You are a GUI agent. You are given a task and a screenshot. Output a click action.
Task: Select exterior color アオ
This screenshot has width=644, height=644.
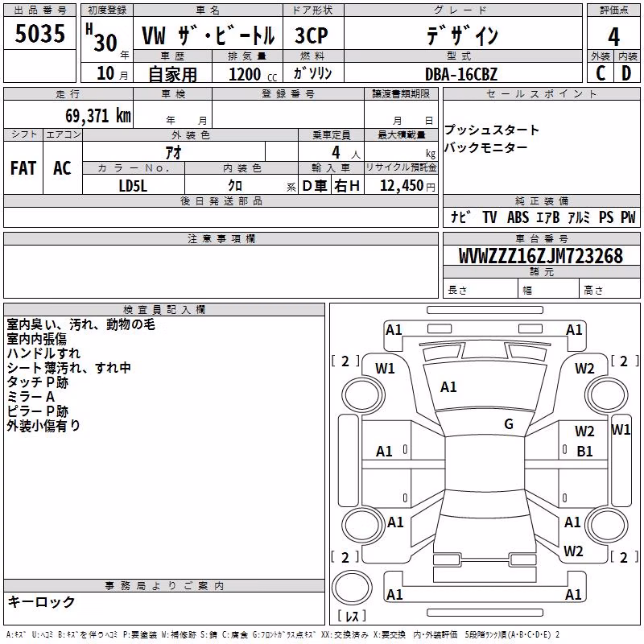click(173, 152)
